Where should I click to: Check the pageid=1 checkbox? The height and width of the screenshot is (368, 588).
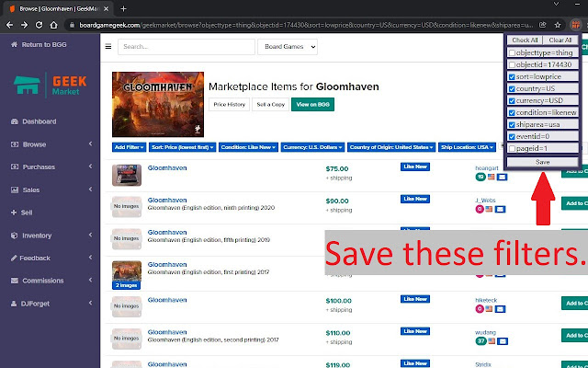(512, 149)
